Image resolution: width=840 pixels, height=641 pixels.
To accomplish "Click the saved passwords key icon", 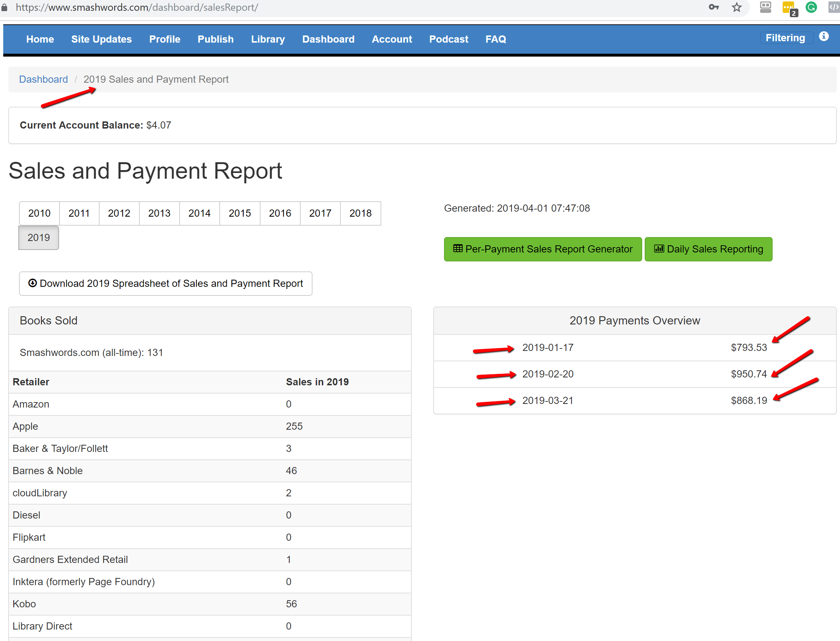I will pyautogui.click(x=713, y=7).
